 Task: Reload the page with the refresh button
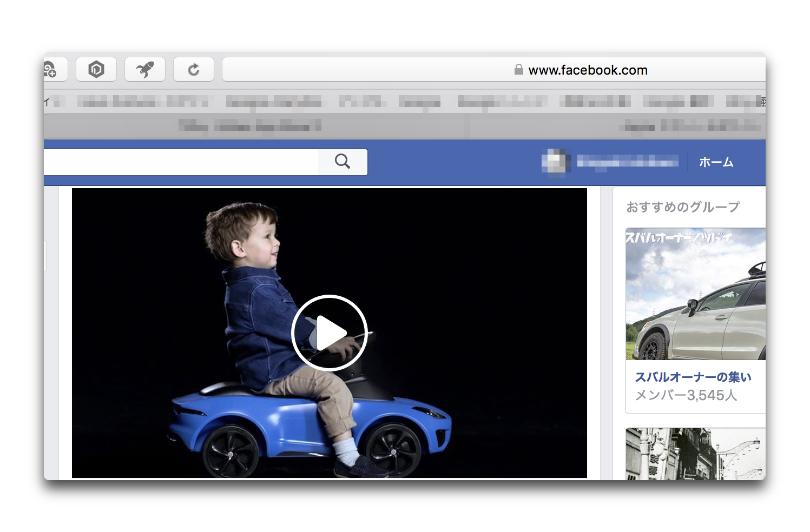[x=194, y=69]
